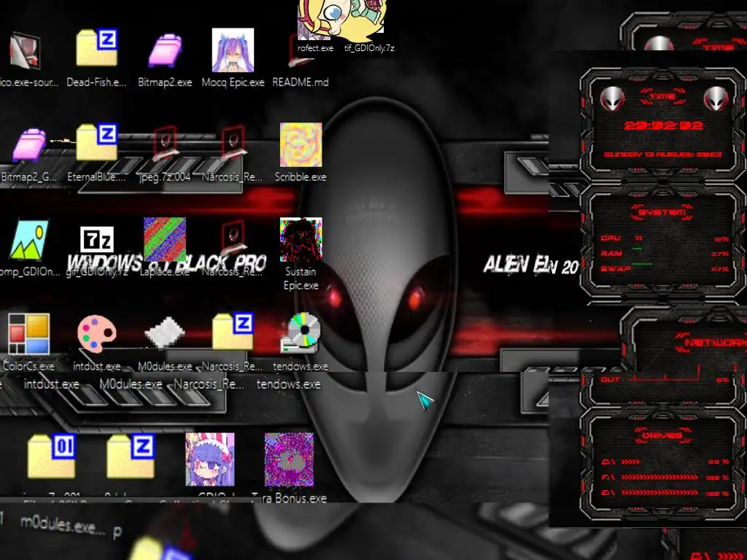
Task: Launch Laplace.exe colorful noise icon
Action: (x=165, y=239)
